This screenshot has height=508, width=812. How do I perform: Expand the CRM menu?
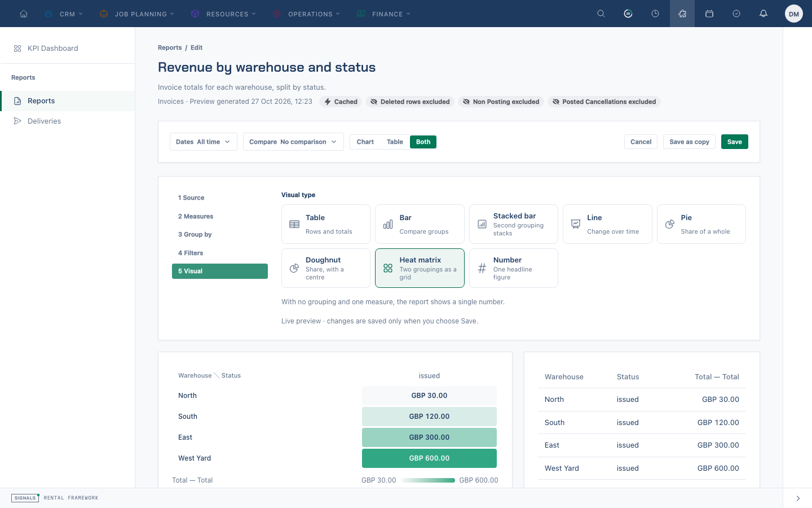pyautogui.click(x=64, y=14)
